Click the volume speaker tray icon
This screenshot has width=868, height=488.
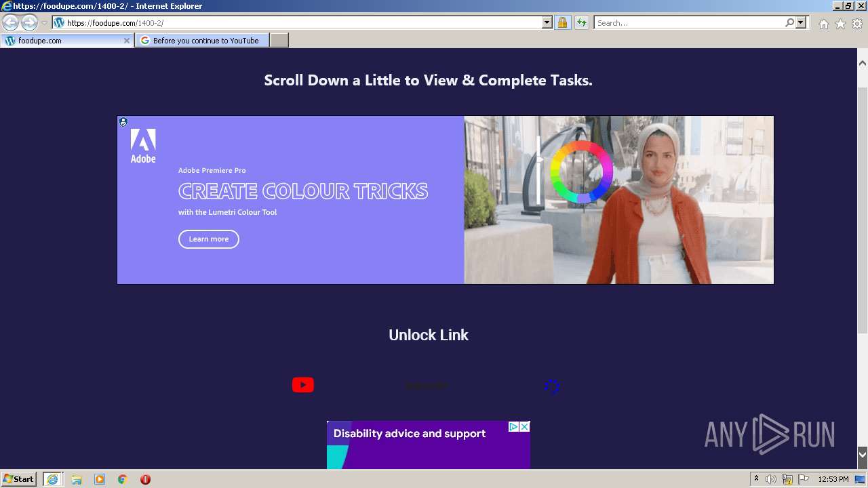click(x=771, y=479)
